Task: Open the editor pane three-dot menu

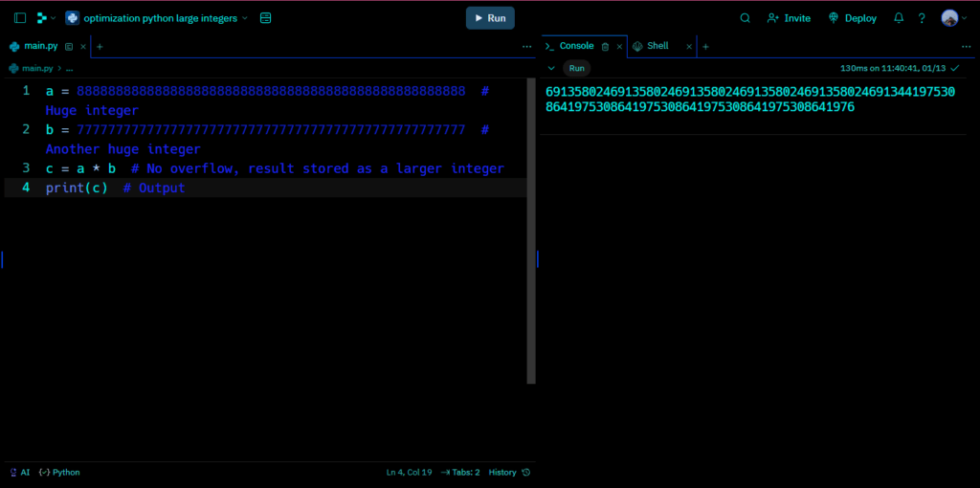Action: coord(527,46)
